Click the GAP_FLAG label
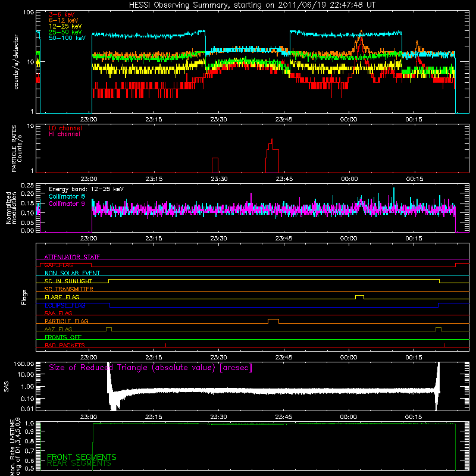This screenshot has height=476, width=476. point(58,265)
